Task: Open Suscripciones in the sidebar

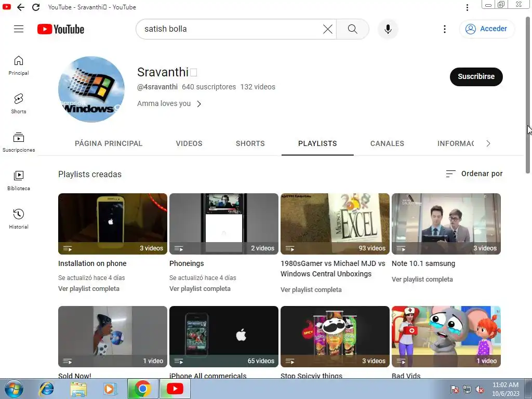Action: 19,142
